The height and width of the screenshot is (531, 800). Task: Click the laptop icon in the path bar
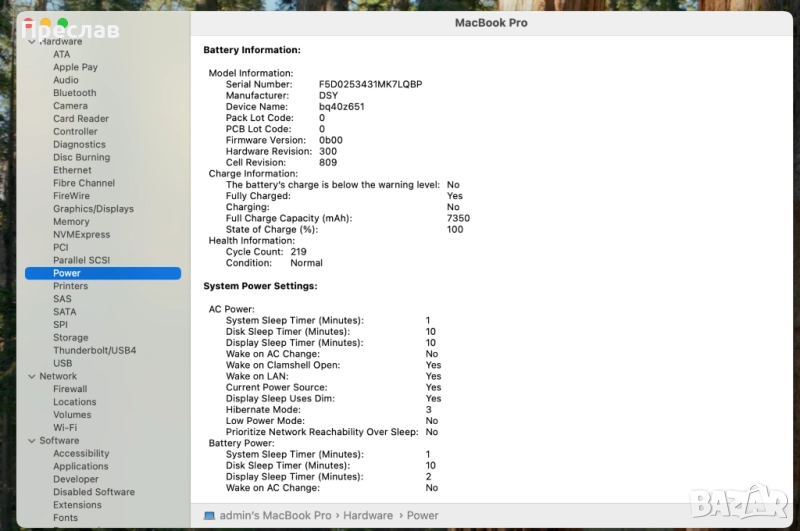(209, 515)
